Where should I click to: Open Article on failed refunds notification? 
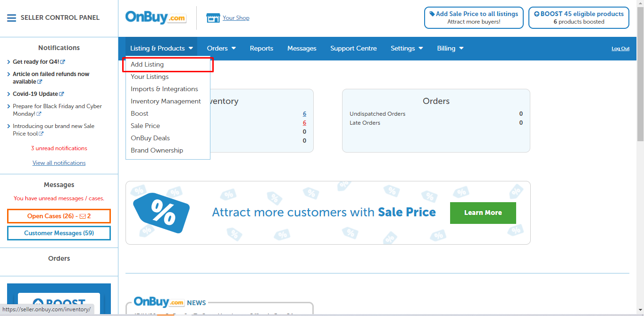(51, 78)
